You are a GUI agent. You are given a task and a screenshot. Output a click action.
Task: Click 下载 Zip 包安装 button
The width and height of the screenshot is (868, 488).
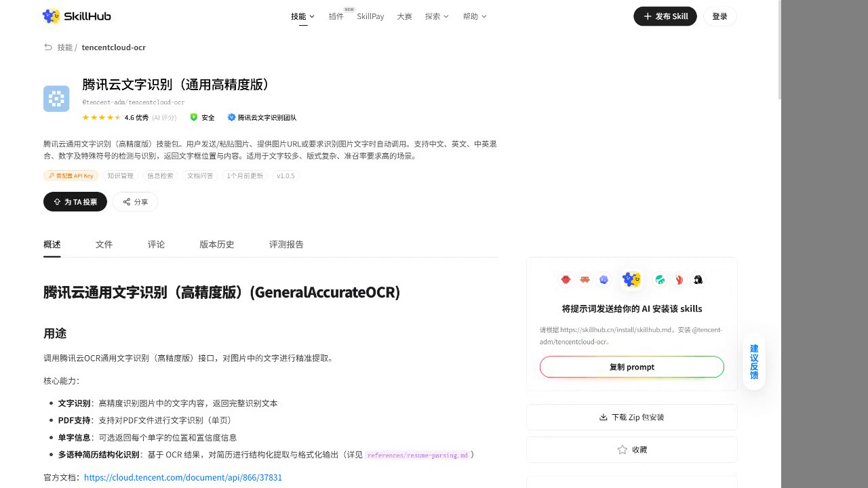(x=632, y=417)
